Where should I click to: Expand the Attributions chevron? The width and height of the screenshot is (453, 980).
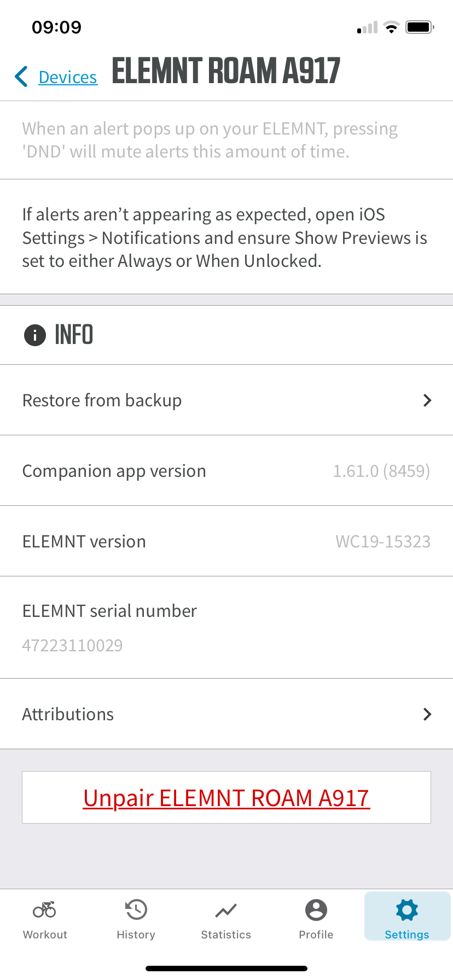coord(427,714)
